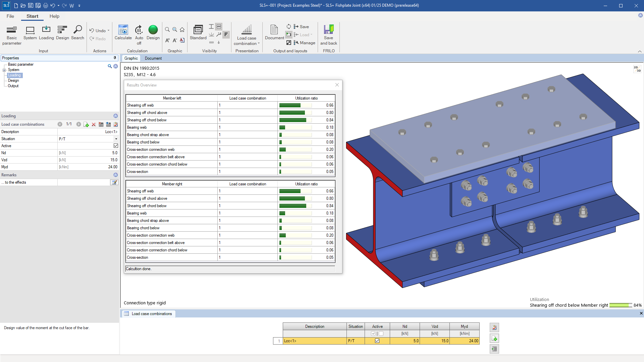
Task: Click the utilization progress bar at bottom right
Action: click(621, 305)
